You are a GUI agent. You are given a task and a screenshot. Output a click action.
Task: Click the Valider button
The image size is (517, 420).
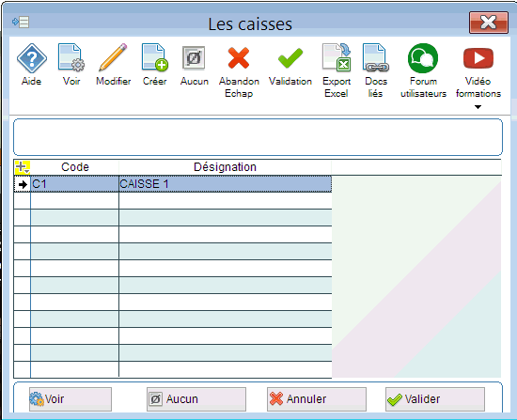[435, 399]
